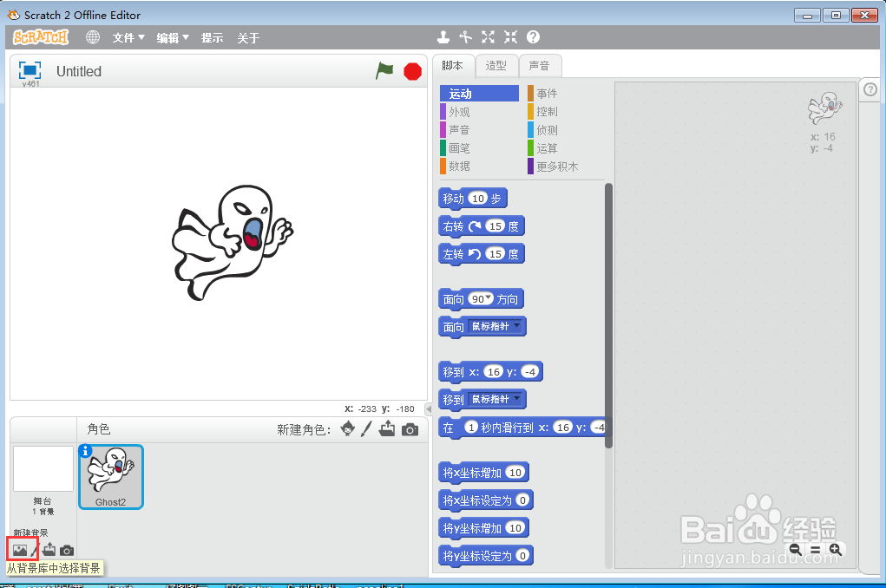Image resolution: width=886 pixels, height=588 pixels.
Task: Collapse stage with the small arrow handle
Action: 429,409
